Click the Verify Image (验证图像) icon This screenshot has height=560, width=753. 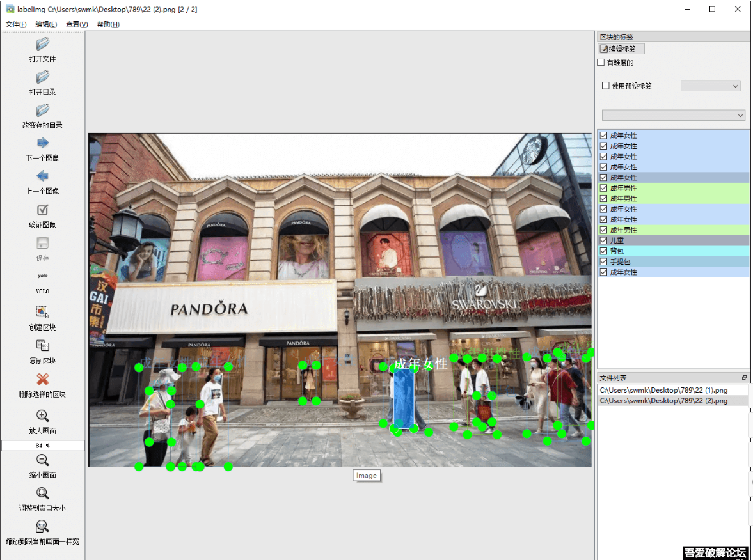pyautogui.click(x=42, y=210)
